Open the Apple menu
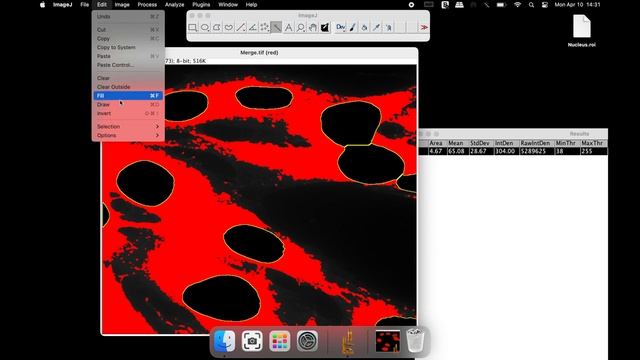The height and width of the screenshot is (360, 640). coord(42,5)
